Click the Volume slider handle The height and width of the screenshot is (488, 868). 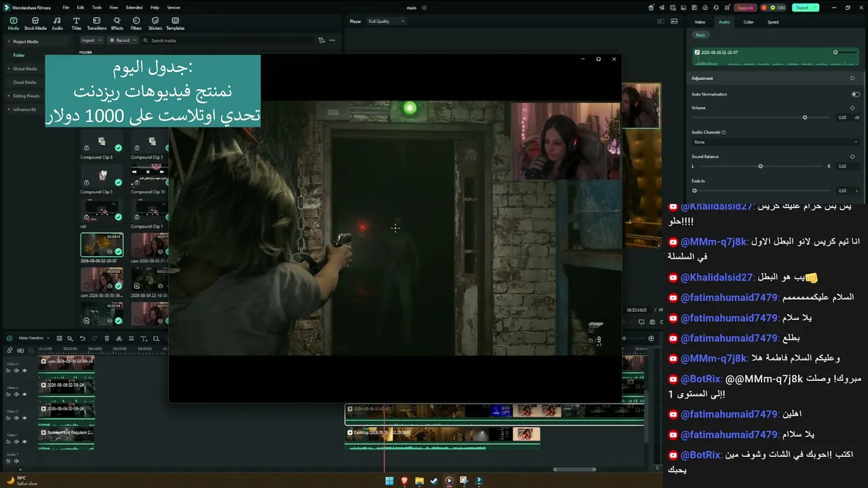[x=805, y=117]
